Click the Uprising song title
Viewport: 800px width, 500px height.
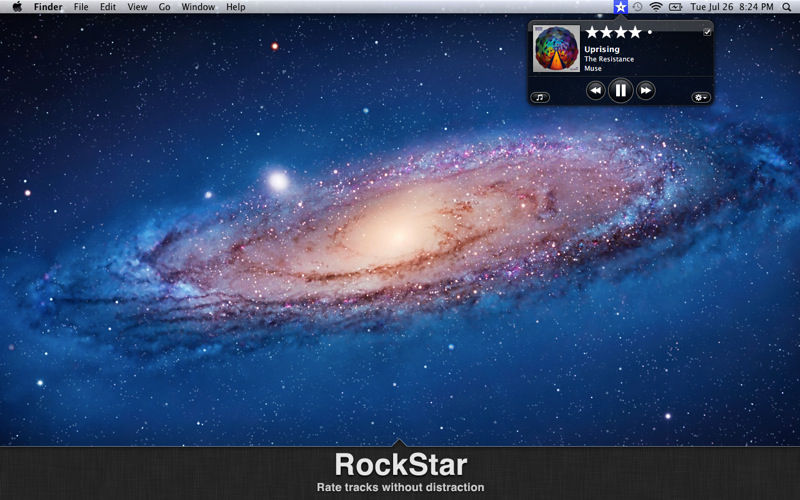[x=602, y=49]
